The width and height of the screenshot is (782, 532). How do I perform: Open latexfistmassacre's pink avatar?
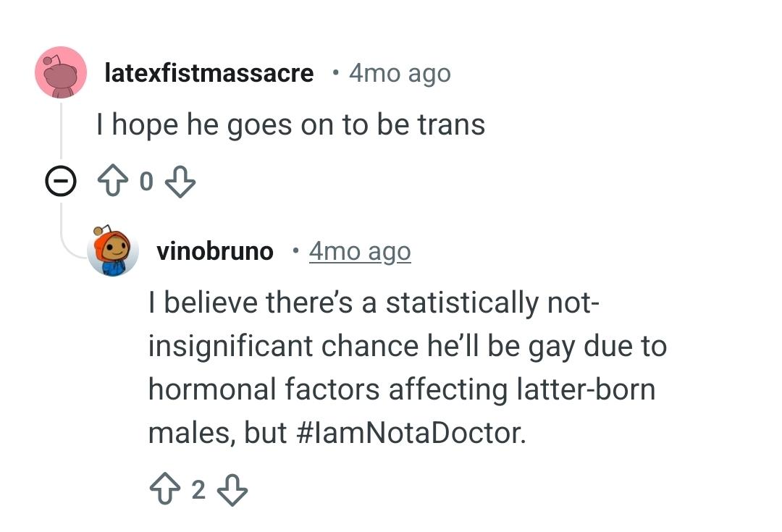tap(61, 72)
